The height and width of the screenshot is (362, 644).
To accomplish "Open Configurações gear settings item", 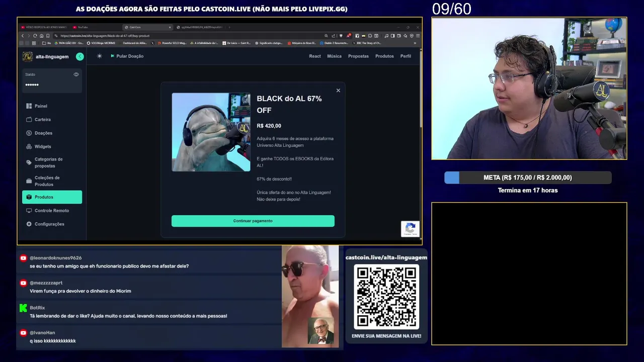I will (52, 224).
